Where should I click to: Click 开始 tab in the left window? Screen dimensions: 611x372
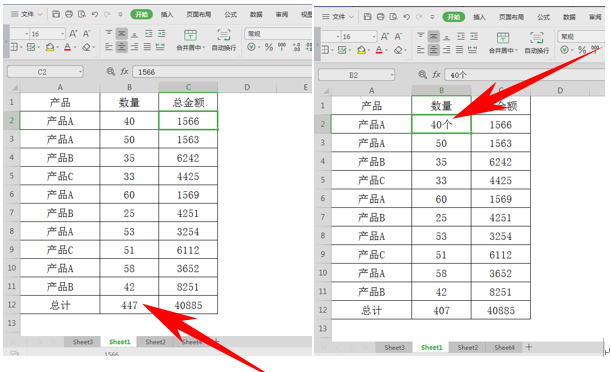(141, 14)
